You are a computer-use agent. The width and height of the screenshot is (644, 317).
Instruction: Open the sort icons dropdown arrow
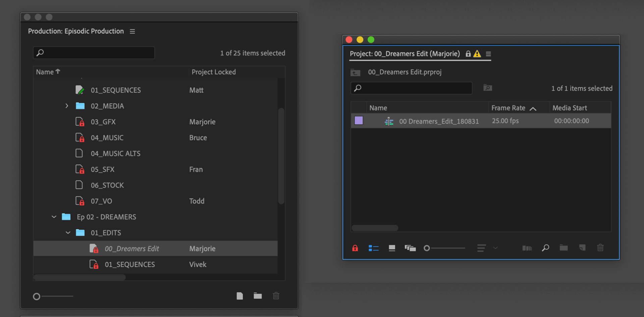[x=495, y=248]
